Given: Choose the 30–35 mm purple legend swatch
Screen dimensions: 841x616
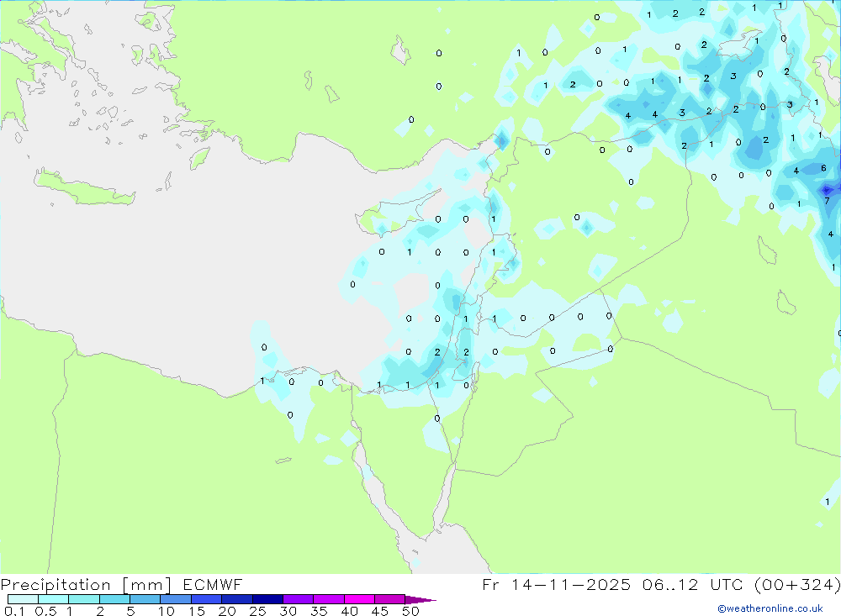Looking at the screenshot, I should 299,599.
